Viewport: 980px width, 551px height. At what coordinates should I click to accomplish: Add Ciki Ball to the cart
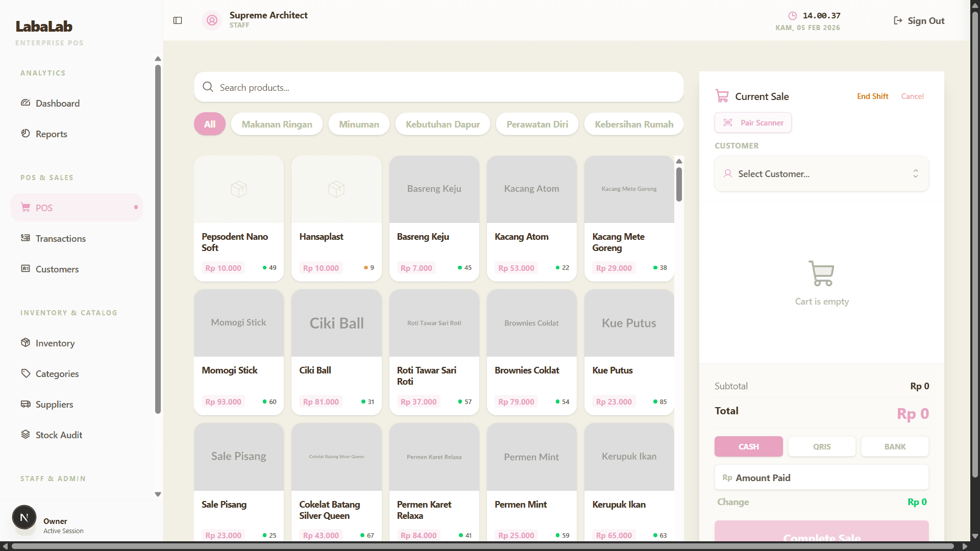pyautogui.click(x=336, y=352)
